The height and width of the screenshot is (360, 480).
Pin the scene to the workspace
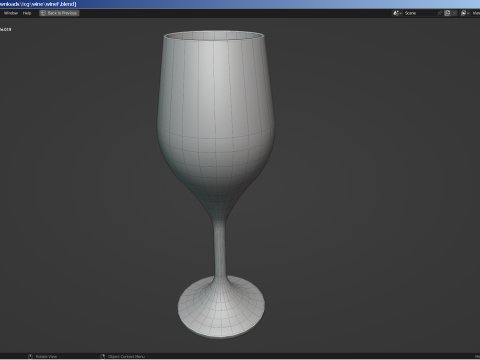(440, 13)
